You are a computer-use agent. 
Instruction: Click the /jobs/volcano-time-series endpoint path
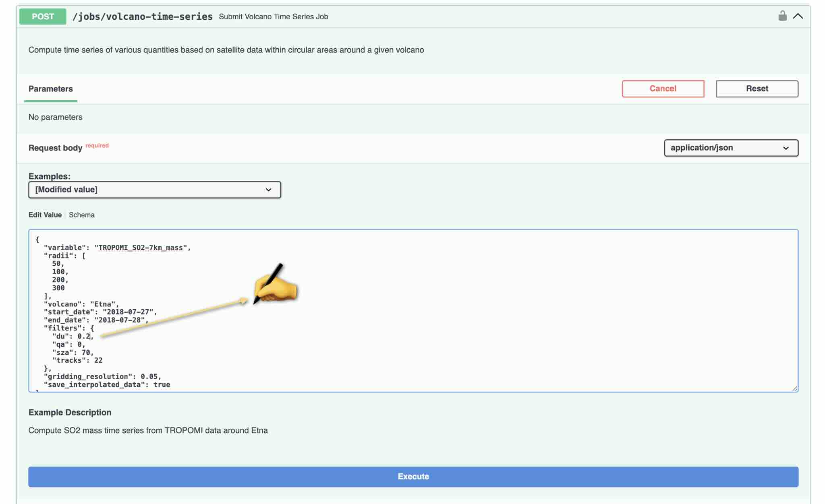(x=143, y=17)
